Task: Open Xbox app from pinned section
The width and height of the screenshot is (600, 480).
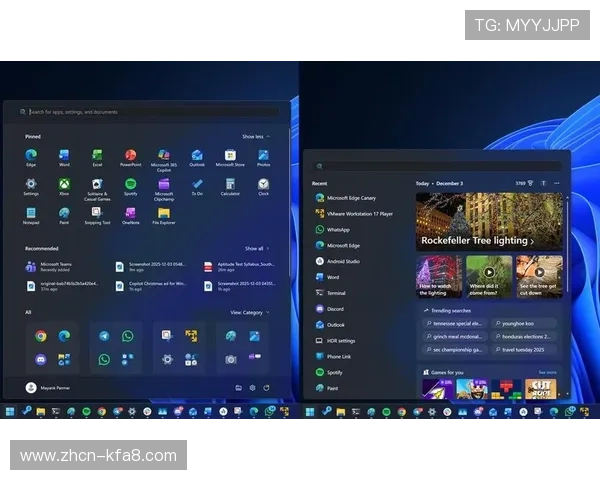Action: click(64, 185)
